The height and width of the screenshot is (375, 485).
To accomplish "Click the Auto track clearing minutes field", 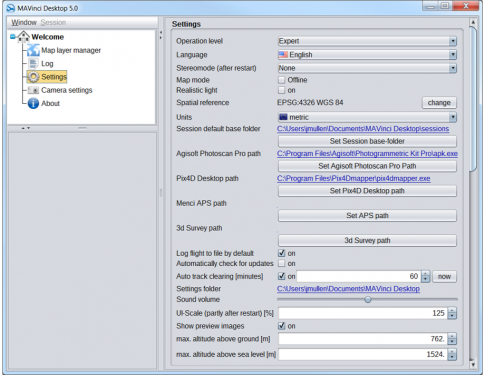I will [359, 276].
